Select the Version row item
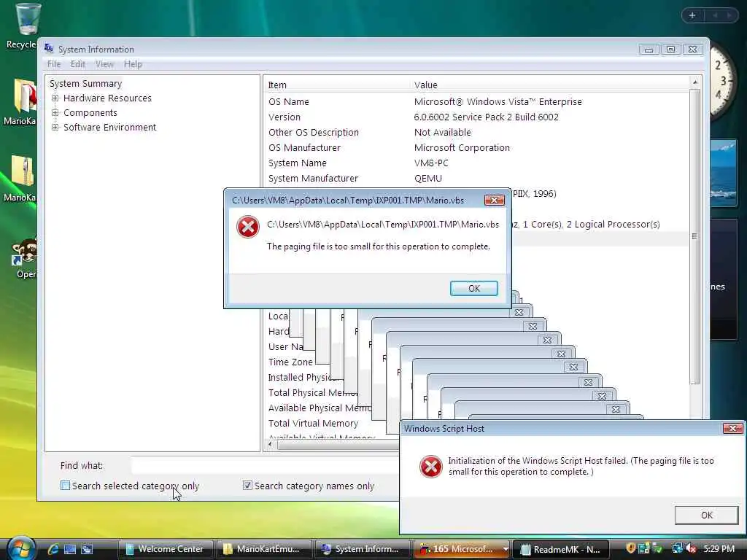 pos(476,117)
